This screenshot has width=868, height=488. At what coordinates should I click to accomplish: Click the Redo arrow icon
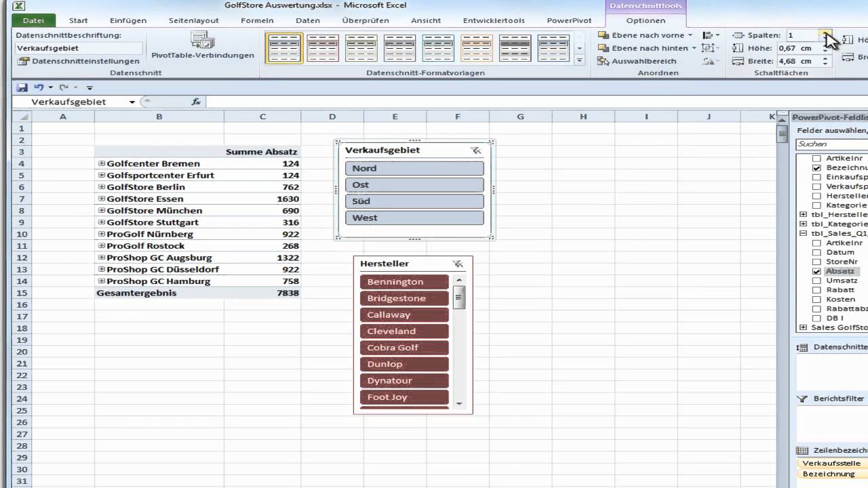(64, 87)
